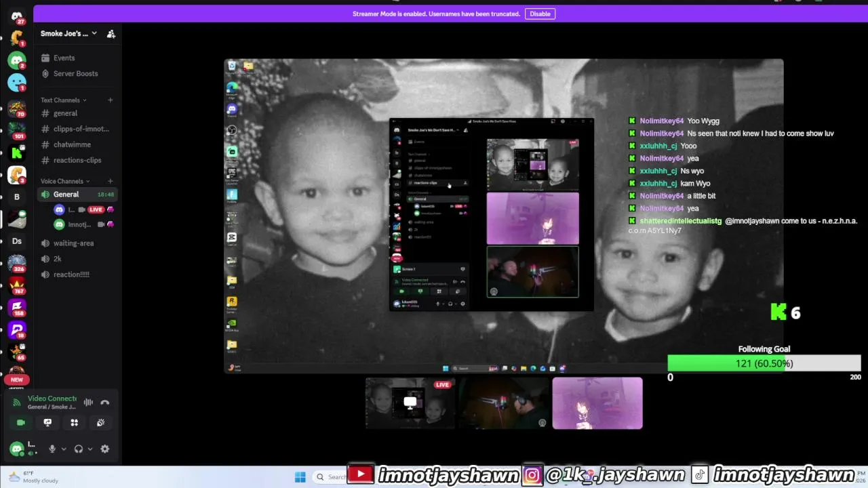Deafen using the headphones icon
The height and width of the screenshot is (488, 868).
(x=79, y=449)
